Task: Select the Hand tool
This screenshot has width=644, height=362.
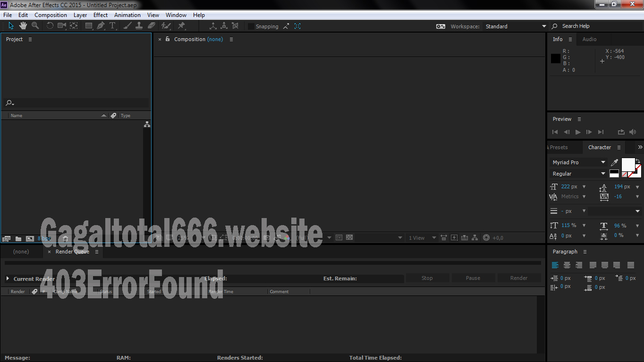Action: click(x=22, y=26)
